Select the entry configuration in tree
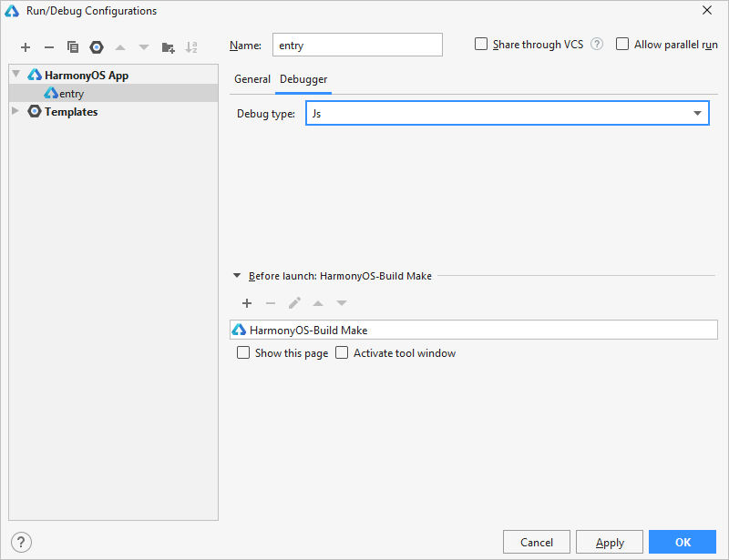The image size is (729, 560). click(x=113, y=94)
